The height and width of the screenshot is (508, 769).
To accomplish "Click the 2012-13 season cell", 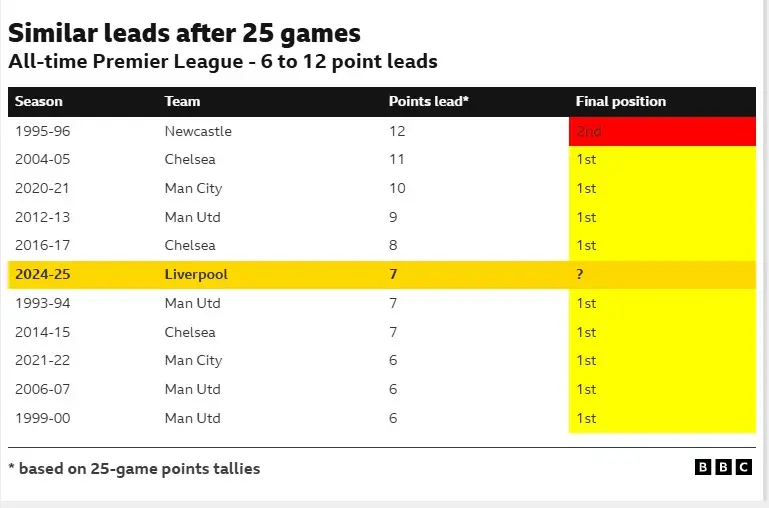I will pos(42,217).
